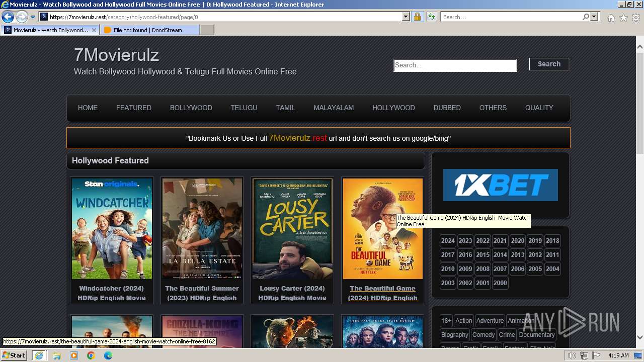Open the HOLLYWOOD menu item
The height and width of the screenshot is (362, 644).
coord(393,108)
